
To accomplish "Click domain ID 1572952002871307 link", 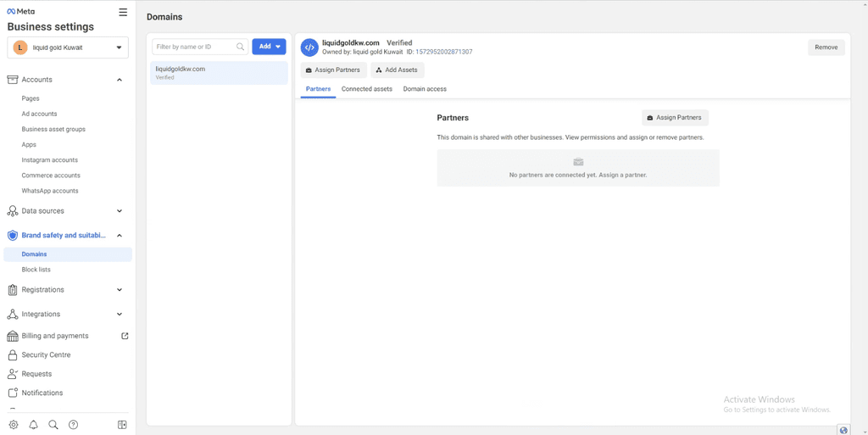I will coord(444,52).
